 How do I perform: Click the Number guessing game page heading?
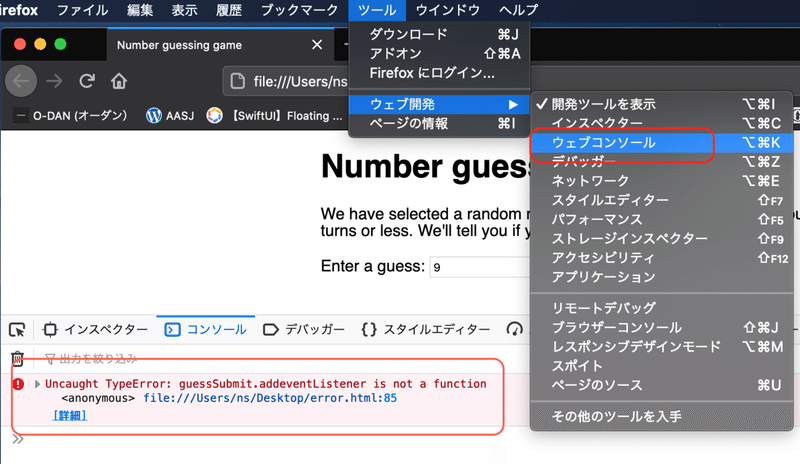pyautogui.click(x=426, y=166)
